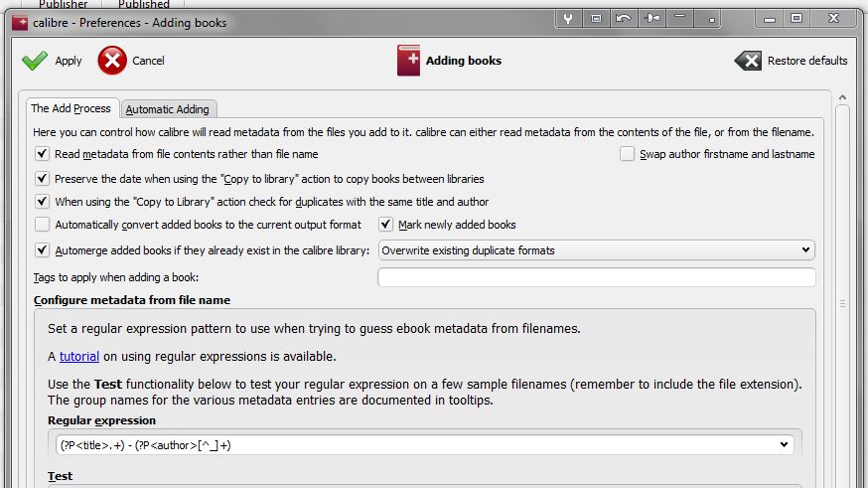Expand the Regular expression combo box

(x=785, y=445)
